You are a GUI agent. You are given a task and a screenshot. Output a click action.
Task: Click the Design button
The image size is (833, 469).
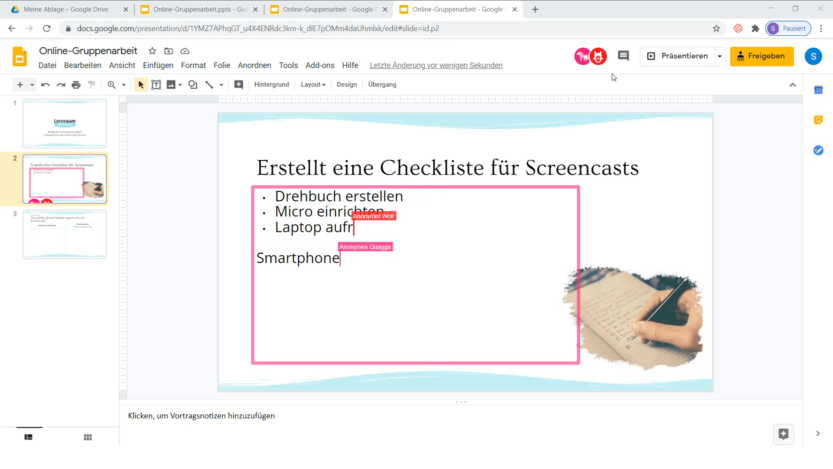(346, 84)
